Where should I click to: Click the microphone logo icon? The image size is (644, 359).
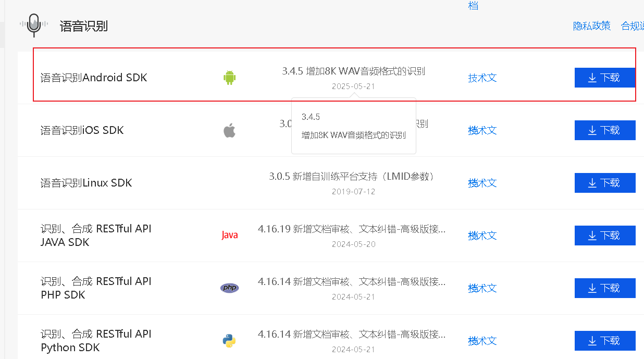[x=33, y=24]
